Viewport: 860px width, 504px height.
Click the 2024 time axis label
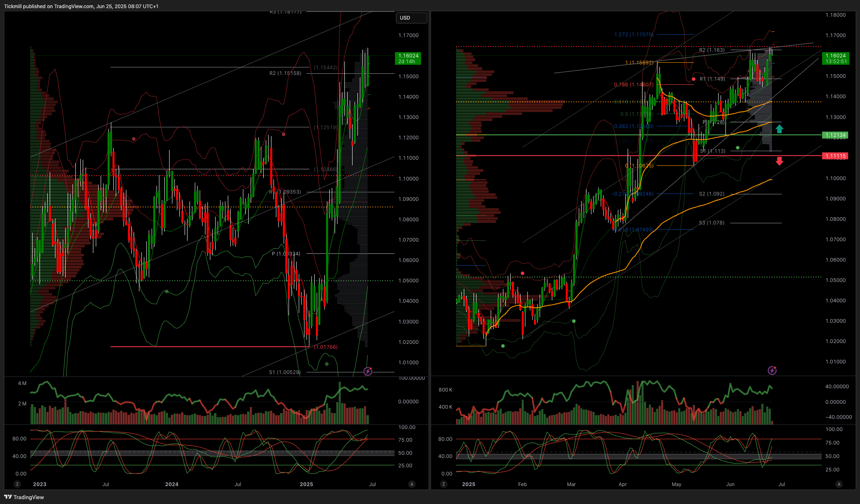172,484
